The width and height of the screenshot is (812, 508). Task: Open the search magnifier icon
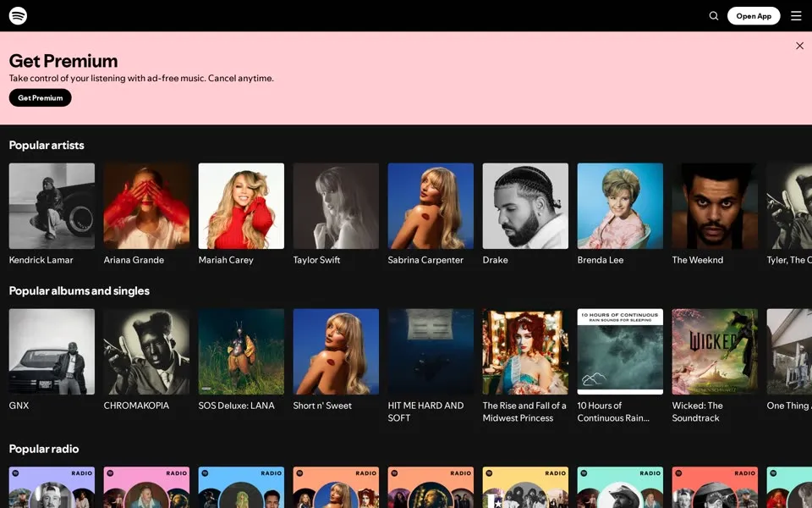coord(714,16)
